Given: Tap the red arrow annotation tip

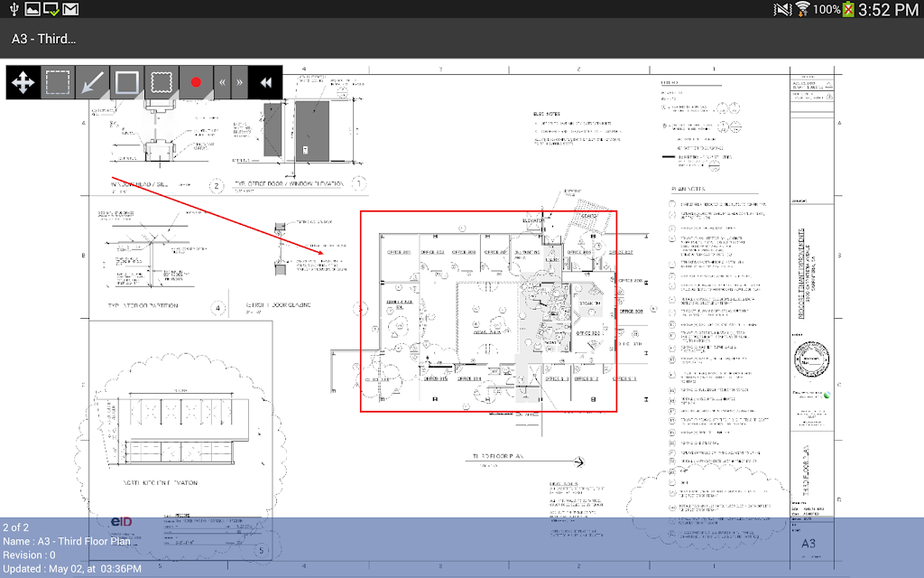Looking at the screenshot, I should coord(322,253).
